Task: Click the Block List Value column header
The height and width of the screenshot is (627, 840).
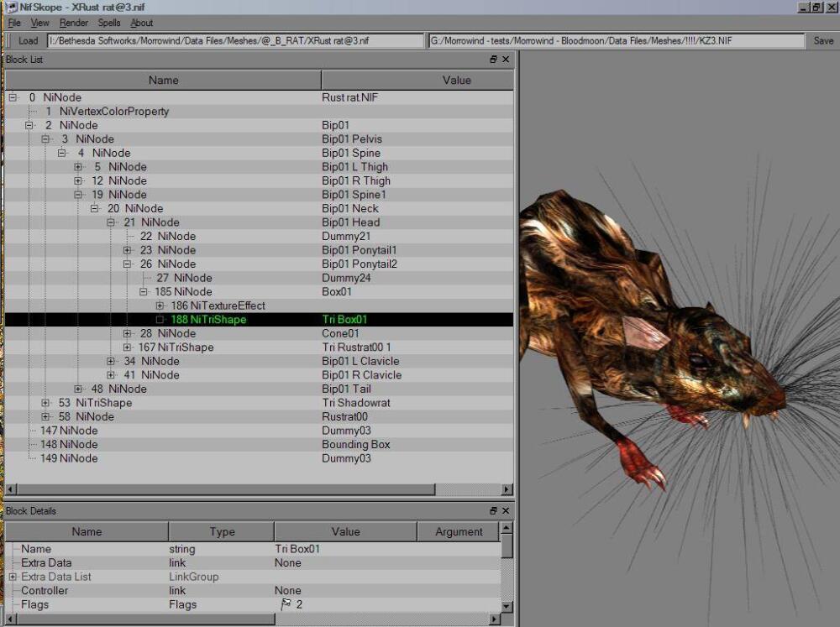Action: point(417,81)
